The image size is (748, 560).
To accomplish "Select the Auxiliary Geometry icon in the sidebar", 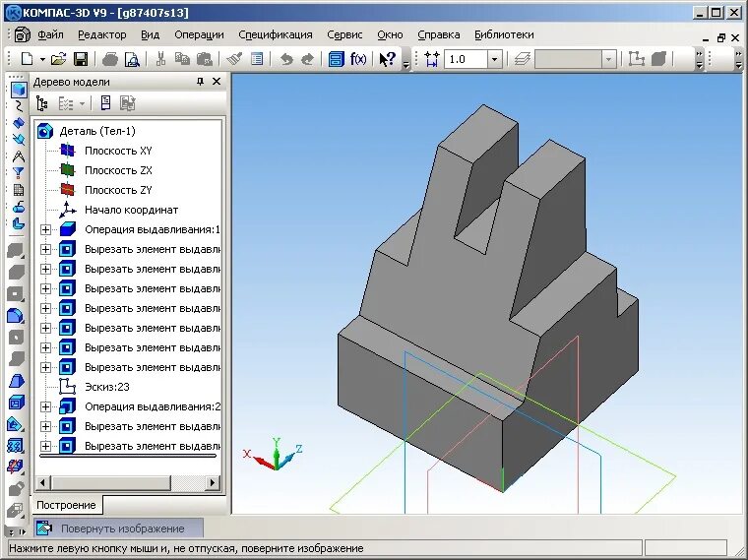I will tap(18, 139).
